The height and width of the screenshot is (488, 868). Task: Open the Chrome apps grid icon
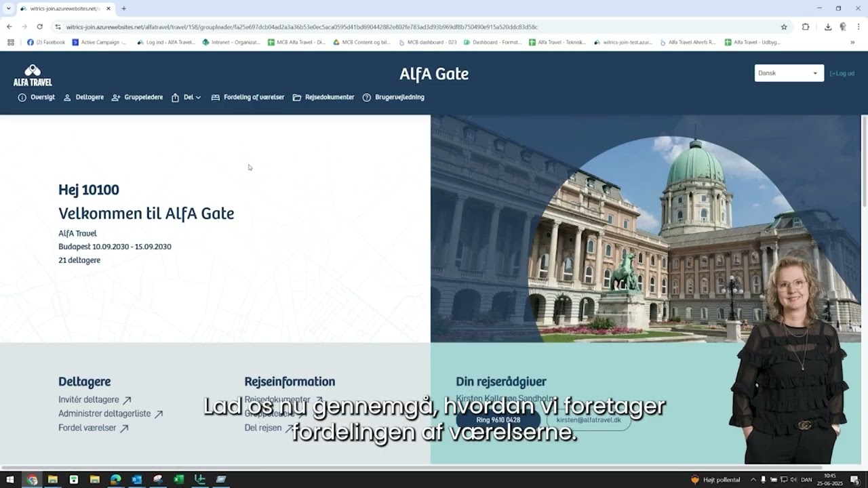[10, 42]
